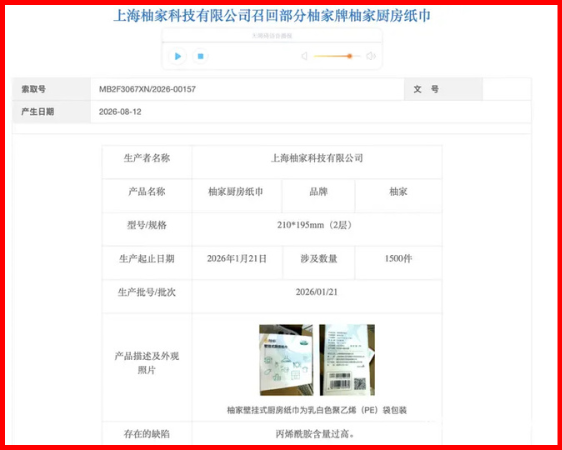This screenshot has width=562, height=450.
Task: Open the product back label photo
Action: tap(347, 360)
